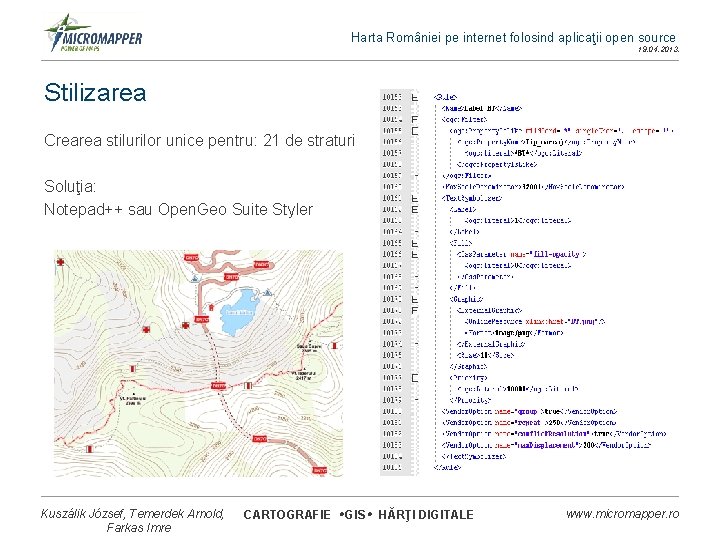720x540 pixels.
Task: Click the VendorOption "maxDisplacement" code line
Action: tap(546, 445)
